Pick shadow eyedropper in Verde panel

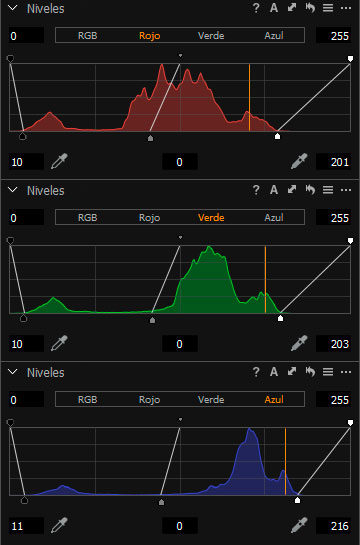[x=59, y=343]
